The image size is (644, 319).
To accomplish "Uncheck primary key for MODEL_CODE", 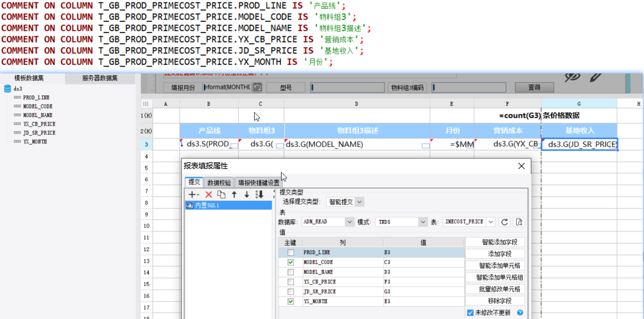I will point(291,262).
